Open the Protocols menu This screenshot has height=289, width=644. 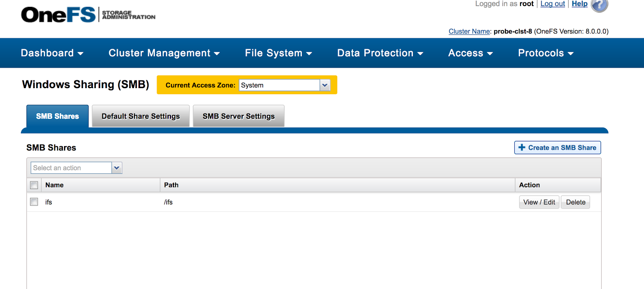tap(546, 53)
